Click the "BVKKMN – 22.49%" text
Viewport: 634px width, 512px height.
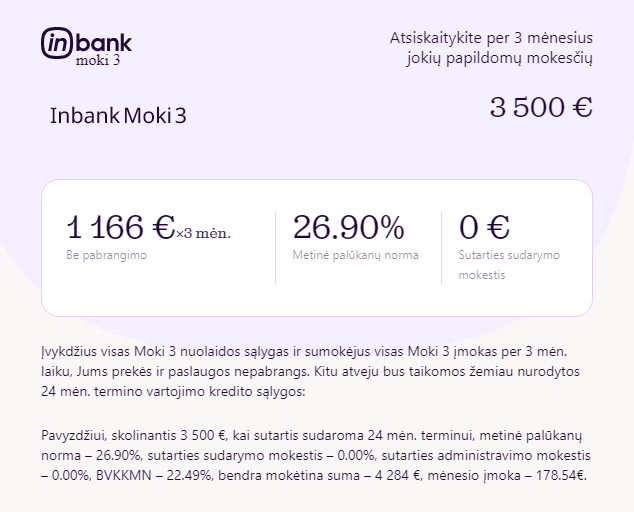click(115, 475)
